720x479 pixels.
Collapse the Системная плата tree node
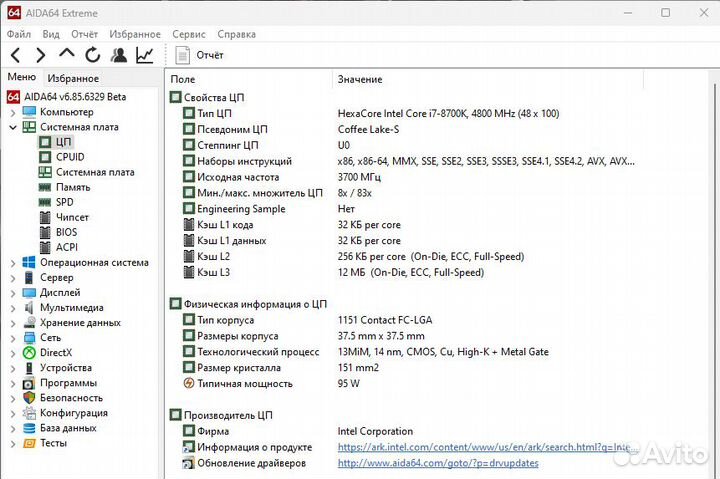tap(13, 127)
